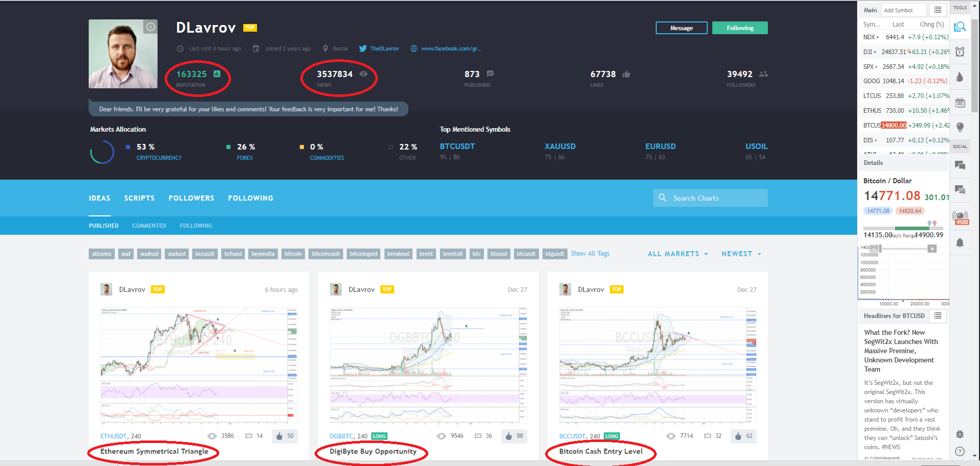The height and width of the screenshot is (466, 980).
Task: Open comments on the Bitcoin Cash idea
Action: [x=713, y=436]
